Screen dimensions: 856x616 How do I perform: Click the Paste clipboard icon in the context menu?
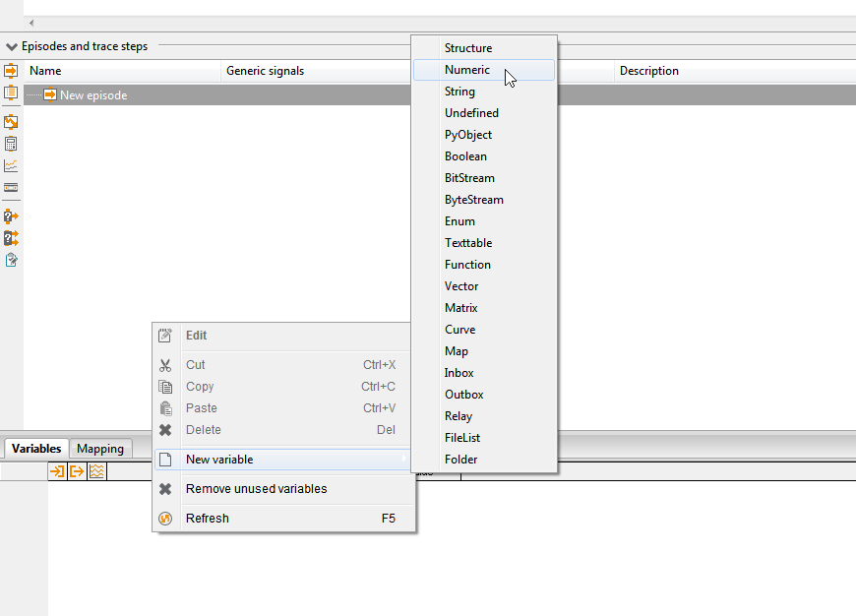point(165,408)
